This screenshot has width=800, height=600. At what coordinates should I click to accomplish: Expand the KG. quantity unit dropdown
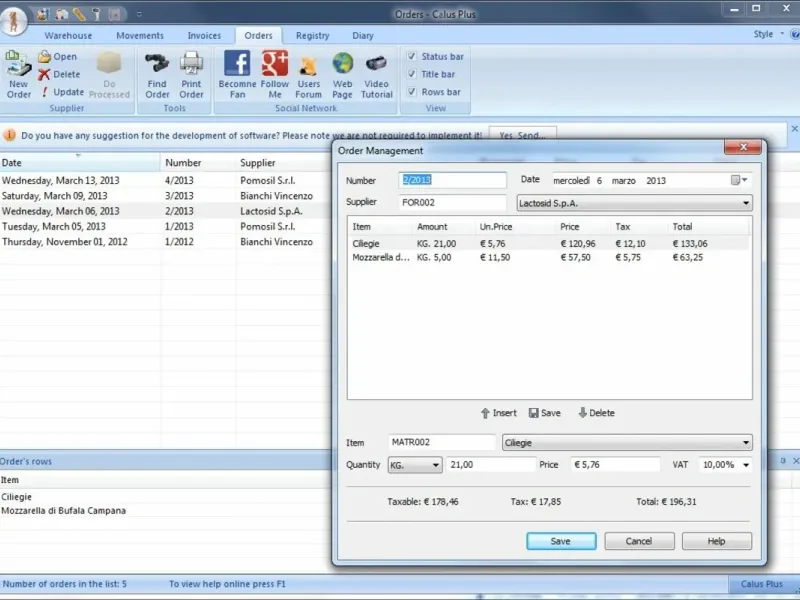click(x=435, y=465)
